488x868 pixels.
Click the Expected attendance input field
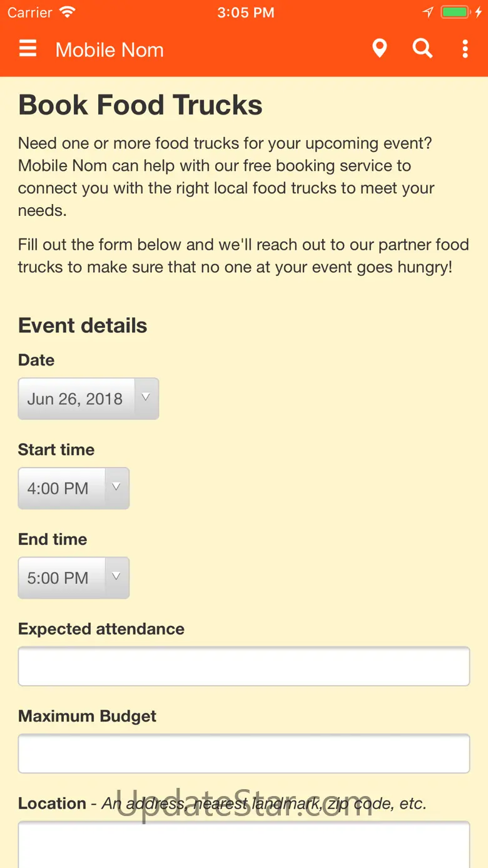tap(243, 666)
